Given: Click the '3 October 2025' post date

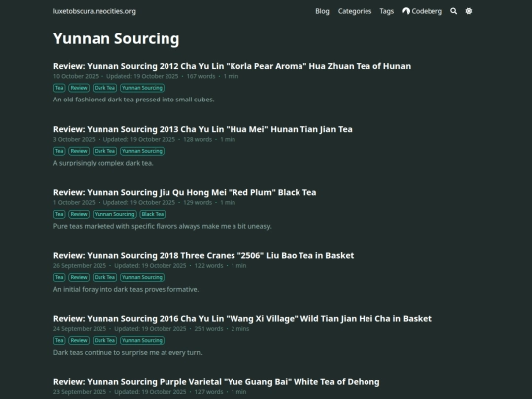Looking at the screenshot, I should click(x=74, y=140).
